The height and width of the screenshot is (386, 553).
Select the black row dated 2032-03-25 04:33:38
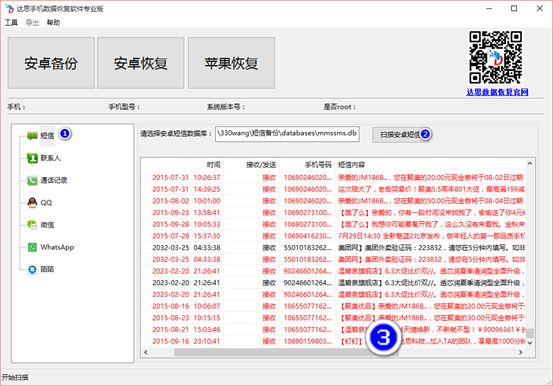(x=334, y=248)
